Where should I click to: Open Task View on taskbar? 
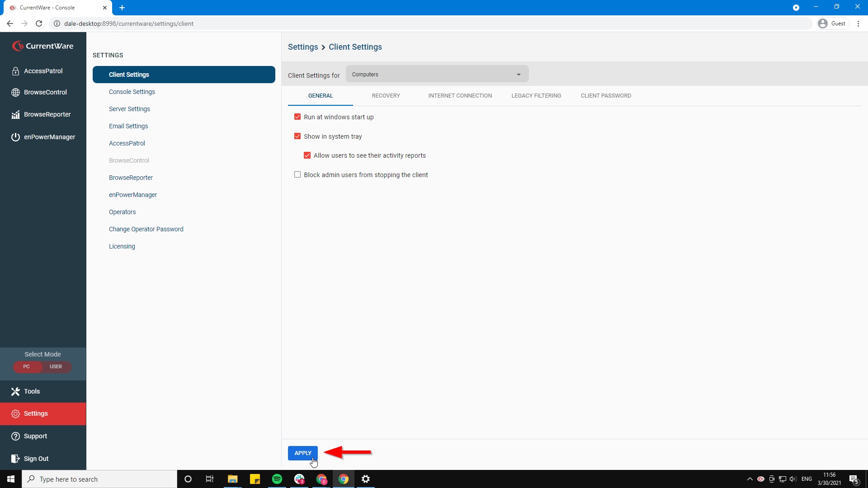(210, 479)
